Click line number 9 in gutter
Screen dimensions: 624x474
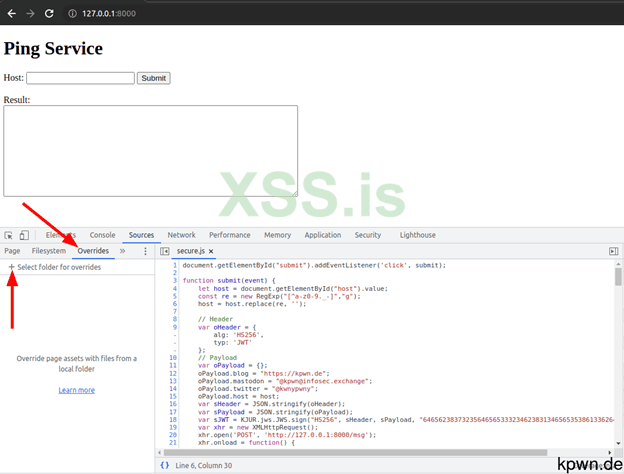click(174, 327)
